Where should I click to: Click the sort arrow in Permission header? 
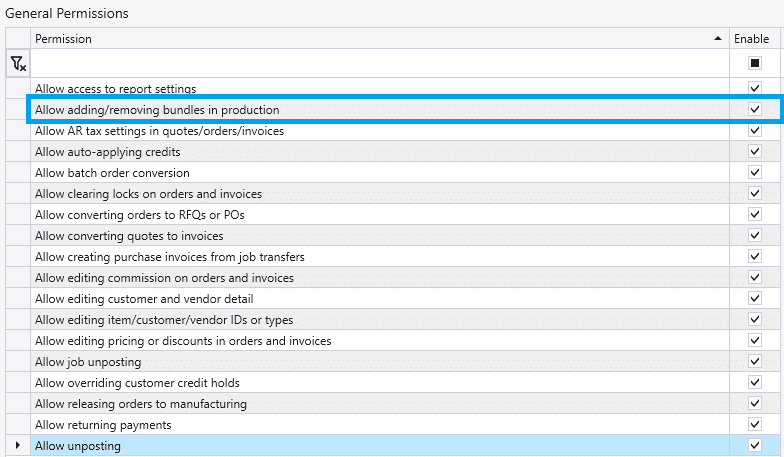pyautogui.click(x=718, y=38)
